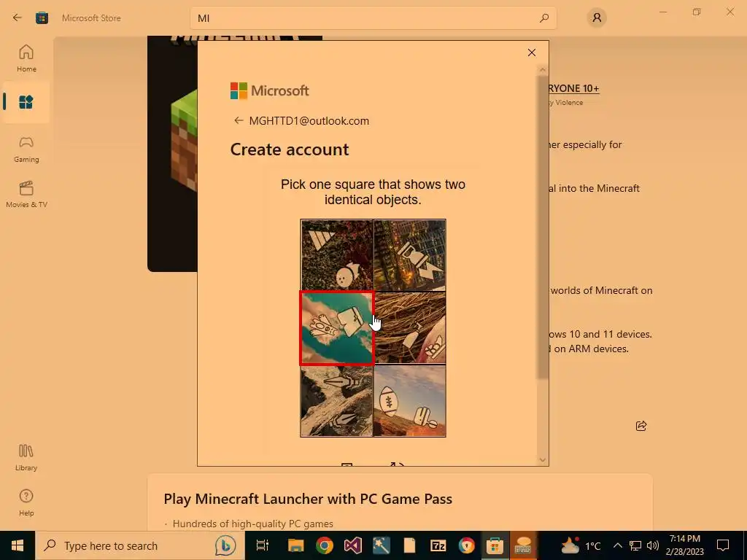Go back from MGHTTD1@outlook.com arrow

coord(239,120)
